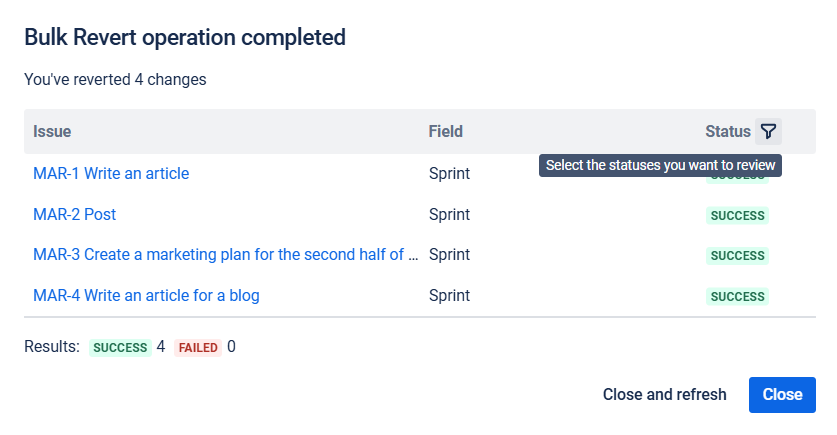The image size is (837, 435).
Task: Select the FAILED badge in Results summary
Action: tap(198, 348)
